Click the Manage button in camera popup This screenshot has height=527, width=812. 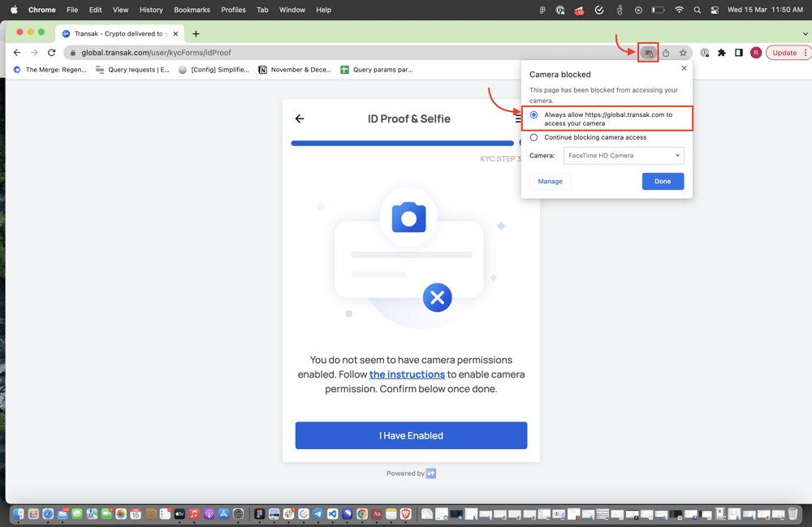pos(550,181)
